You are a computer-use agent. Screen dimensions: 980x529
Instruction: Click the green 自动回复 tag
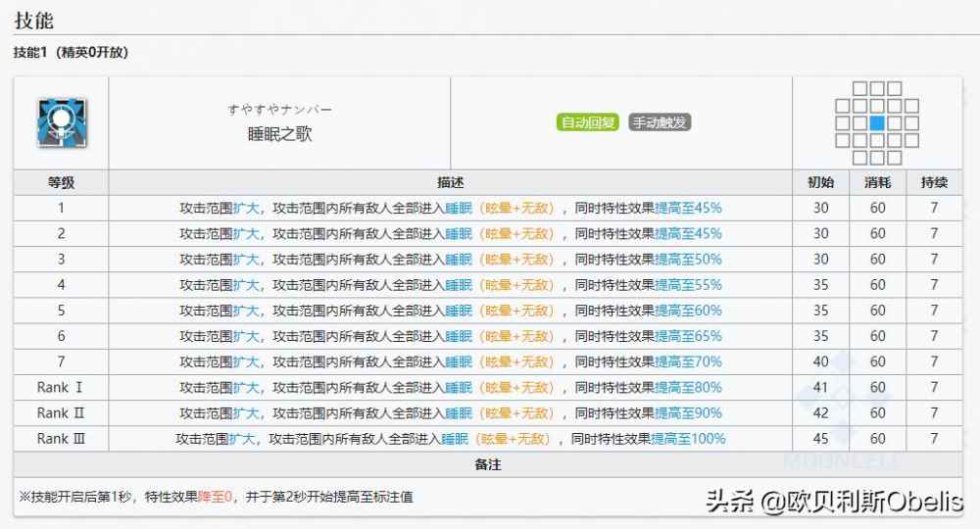(588, 122)
